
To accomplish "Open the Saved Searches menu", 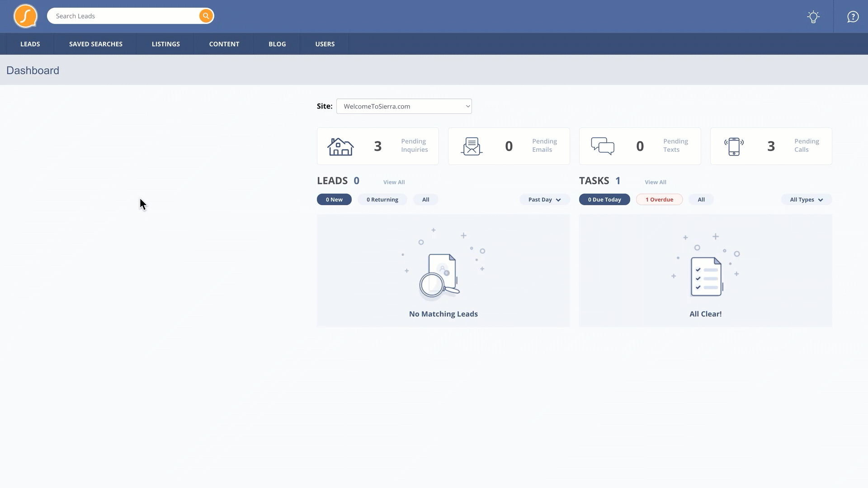I will (x=96, y=44).
